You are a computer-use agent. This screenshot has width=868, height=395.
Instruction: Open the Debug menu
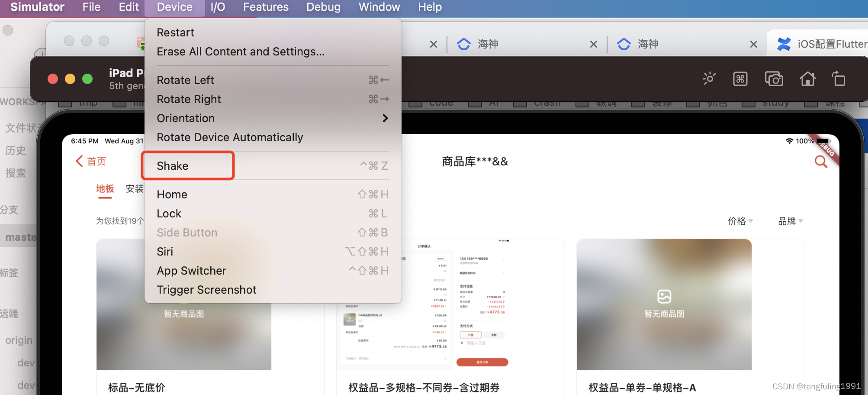pos(323,7)
